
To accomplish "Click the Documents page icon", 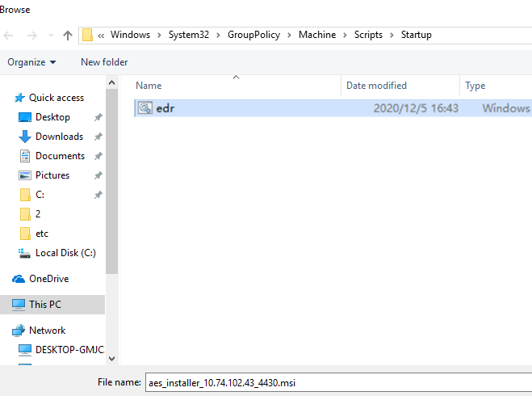I will point(25,156).
